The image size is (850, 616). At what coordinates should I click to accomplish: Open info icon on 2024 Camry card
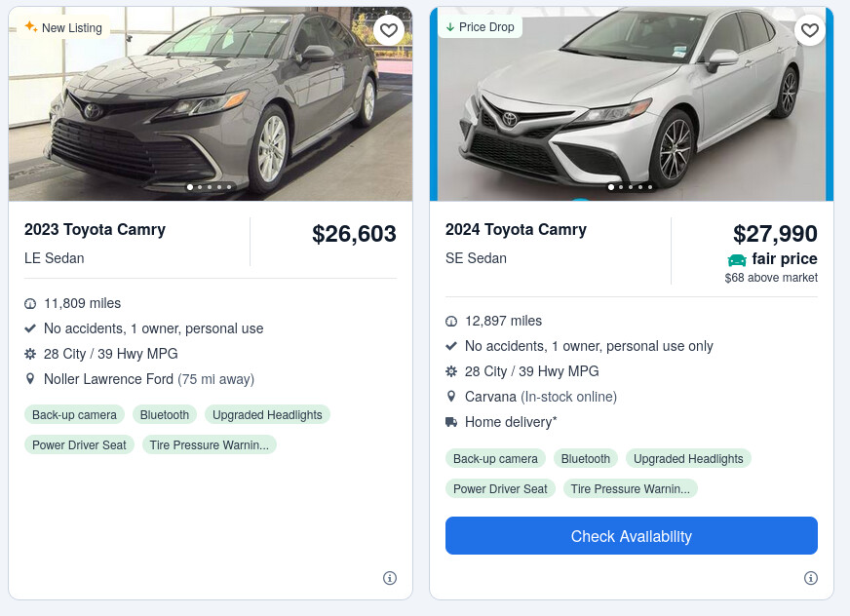tap(811, 578)
